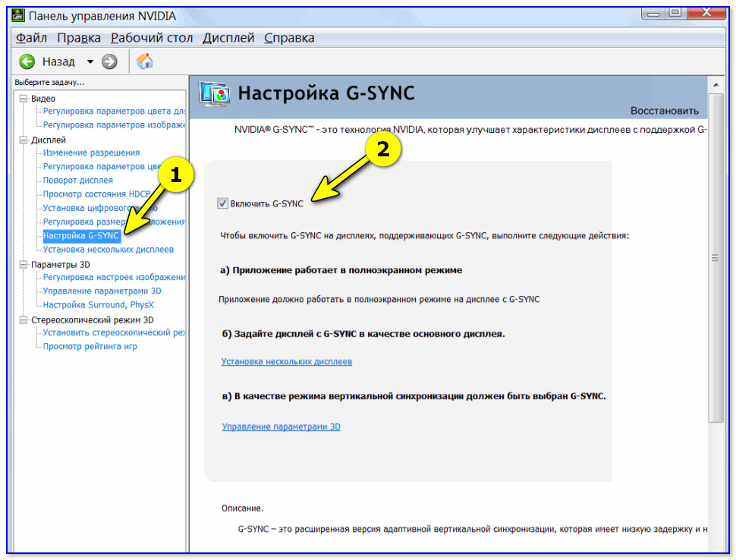Select Установка цифрового аудио tree item
736x560 pixels.
click(x=100, y=208)
